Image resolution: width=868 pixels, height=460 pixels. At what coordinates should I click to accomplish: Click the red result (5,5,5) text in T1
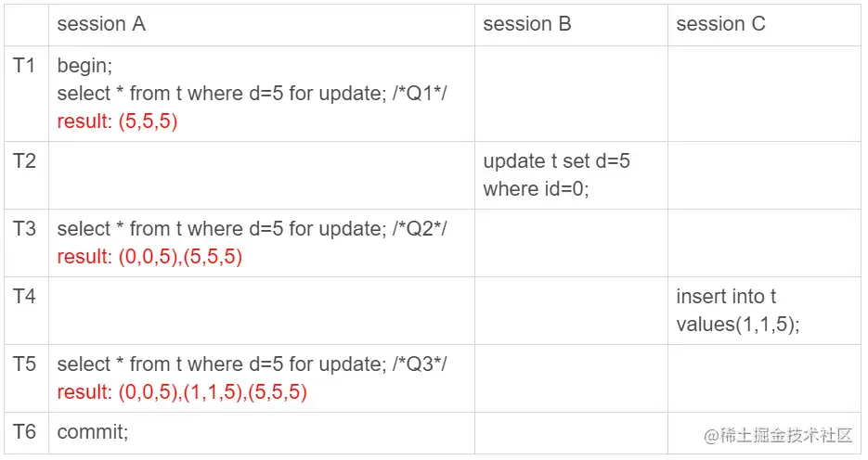click(117, 121)
